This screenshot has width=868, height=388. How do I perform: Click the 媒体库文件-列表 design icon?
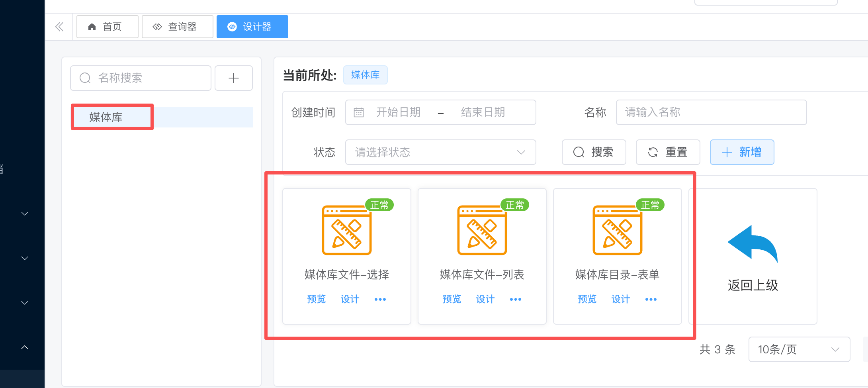point(482,230)
